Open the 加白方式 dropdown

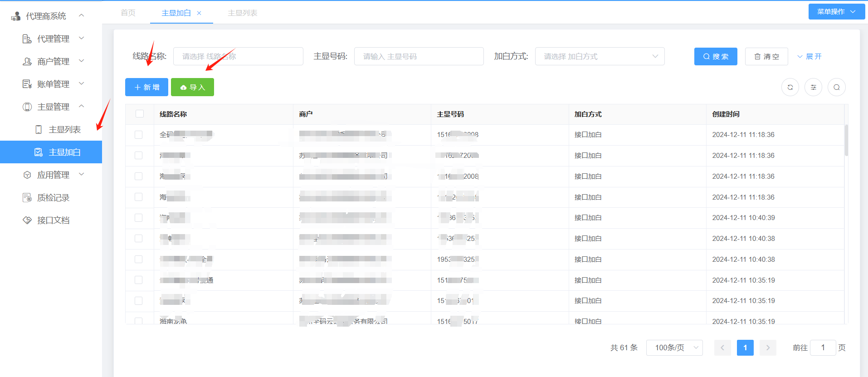(600, 56)
